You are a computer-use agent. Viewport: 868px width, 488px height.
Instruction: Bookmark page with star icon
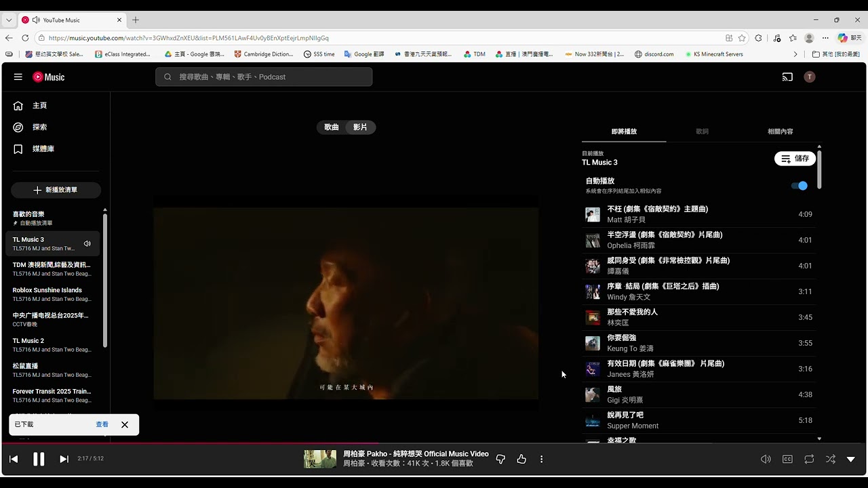742,38
